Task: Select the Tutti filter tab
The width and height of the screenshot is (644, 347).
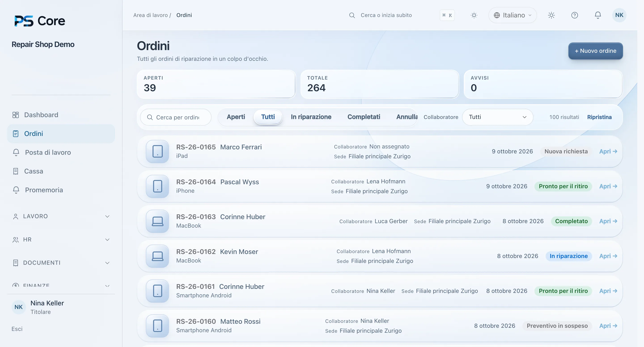Action: [268, 117]
